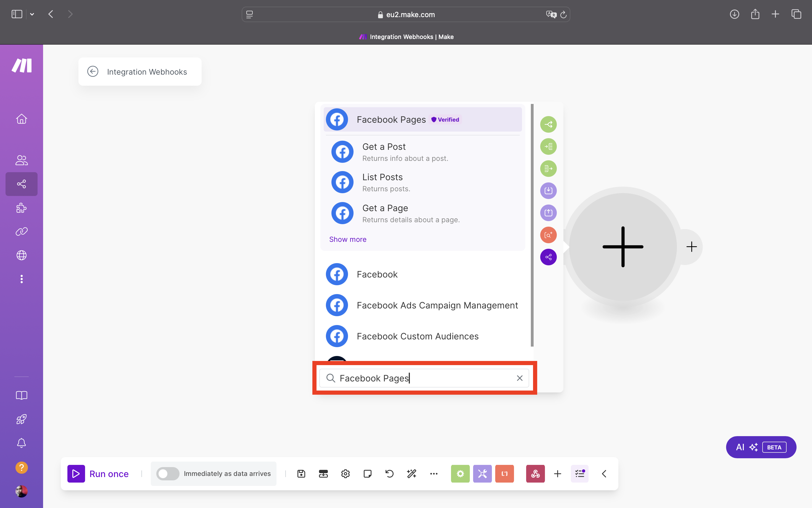Open the Make logo home
Viewport: 812px width, 508px height.
pyautogui.click(x=22, y=65)
